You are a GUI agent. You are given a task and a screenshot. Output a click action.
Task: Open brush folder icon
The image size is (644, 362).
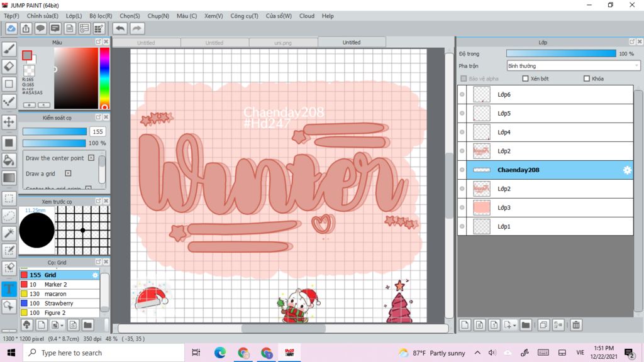click(87, 325)
